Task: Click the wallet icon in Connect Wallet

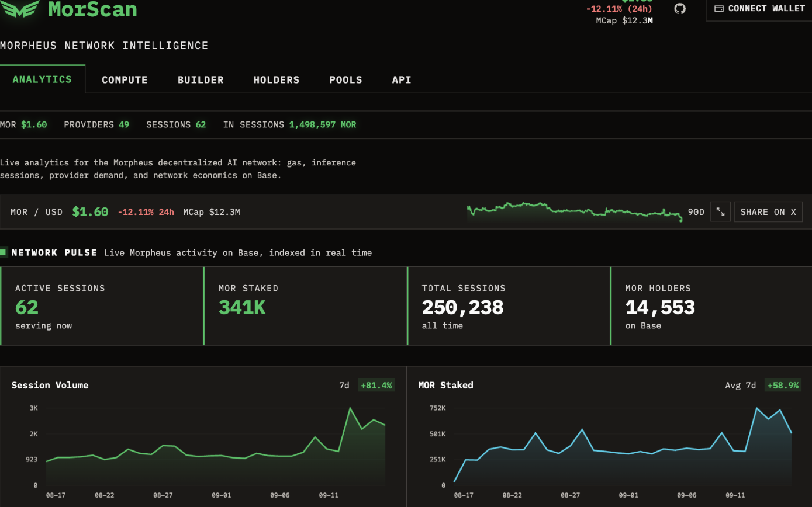Action: 719,9
